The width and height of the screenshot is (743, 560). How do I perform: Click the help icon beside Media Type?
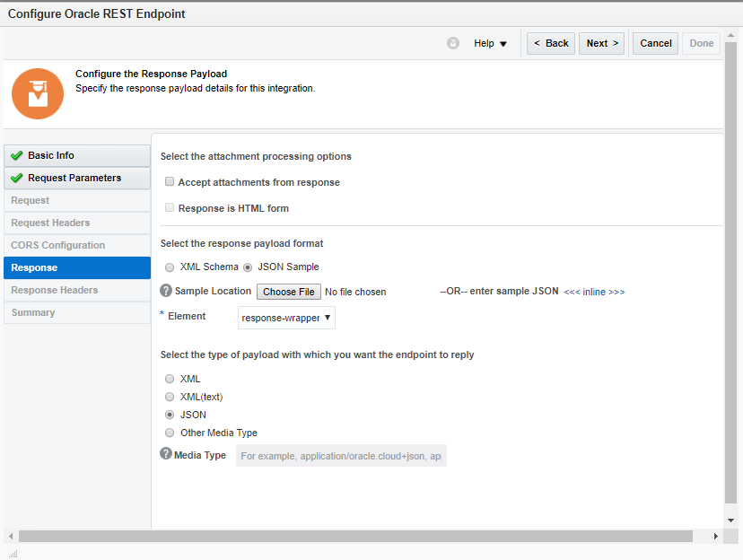[x=166, y=454]
